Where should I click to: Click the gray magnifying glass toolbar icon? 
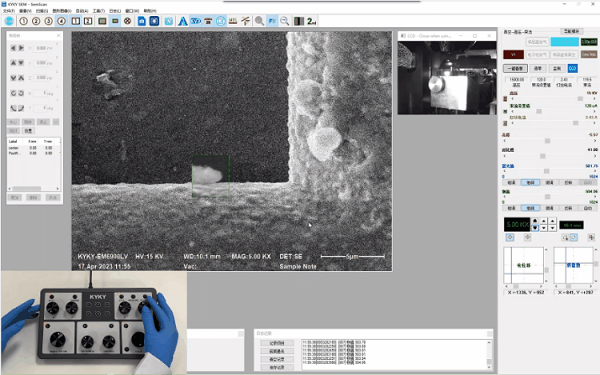259,21
